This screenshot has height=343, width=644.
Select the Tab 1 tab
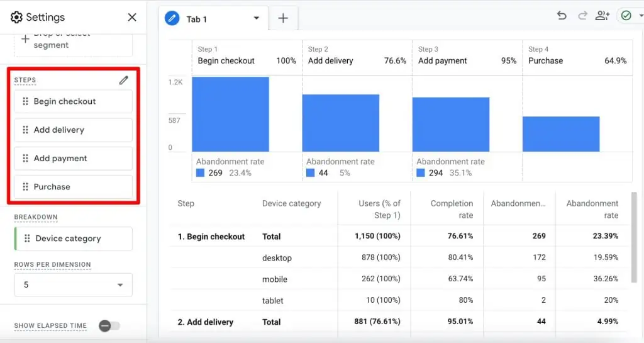point(197,19)
